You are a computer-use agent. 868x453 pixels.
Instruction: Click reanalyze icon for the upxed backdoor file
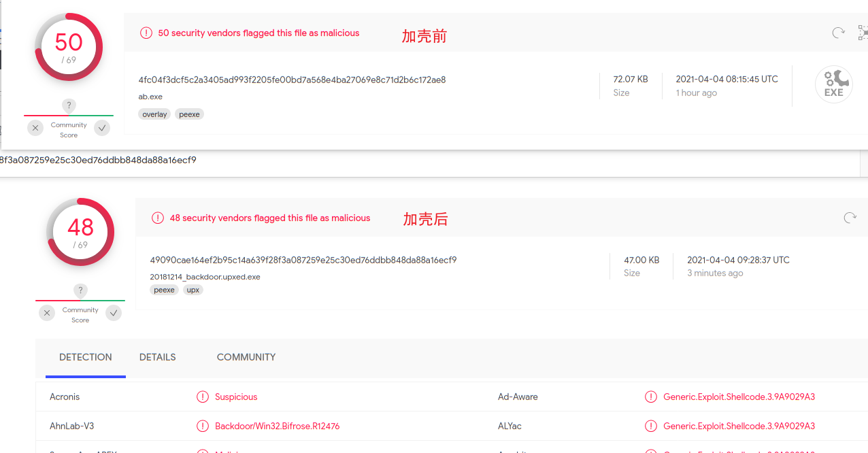click(850, 218)
